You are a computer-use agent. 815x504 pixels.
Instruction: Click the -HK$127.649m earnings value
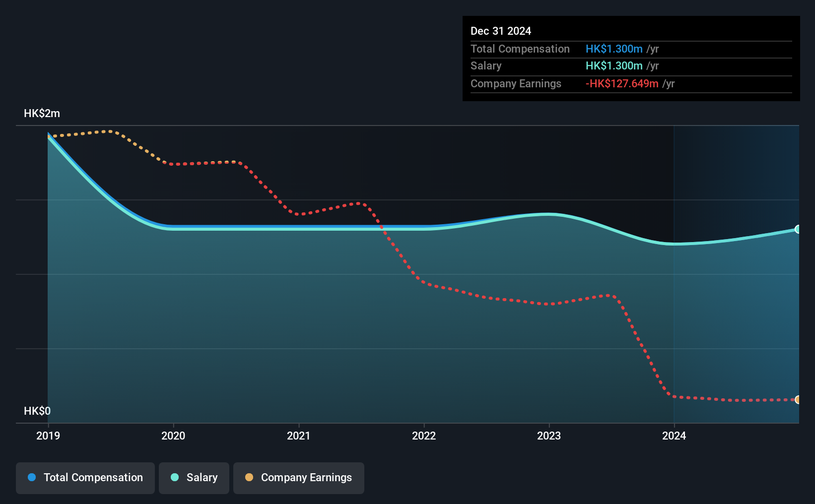(x=622, y=83)
